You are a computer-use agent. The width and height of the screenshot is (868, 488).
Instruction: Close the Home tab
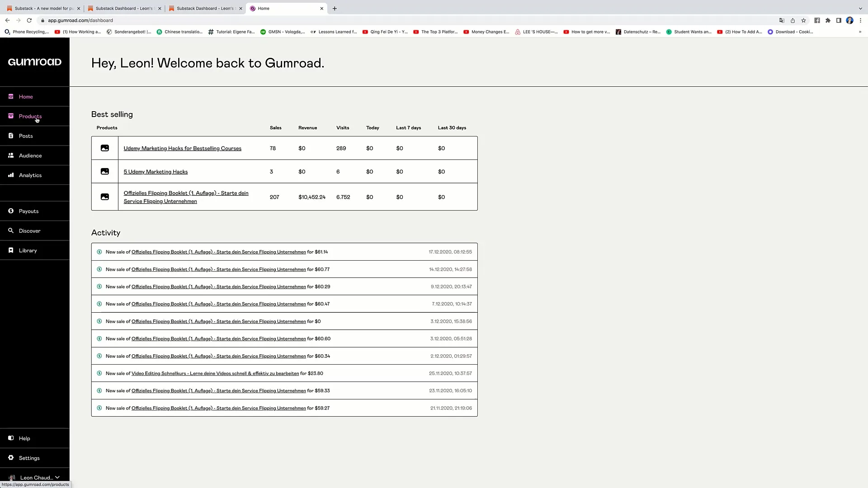coord(322,8)
